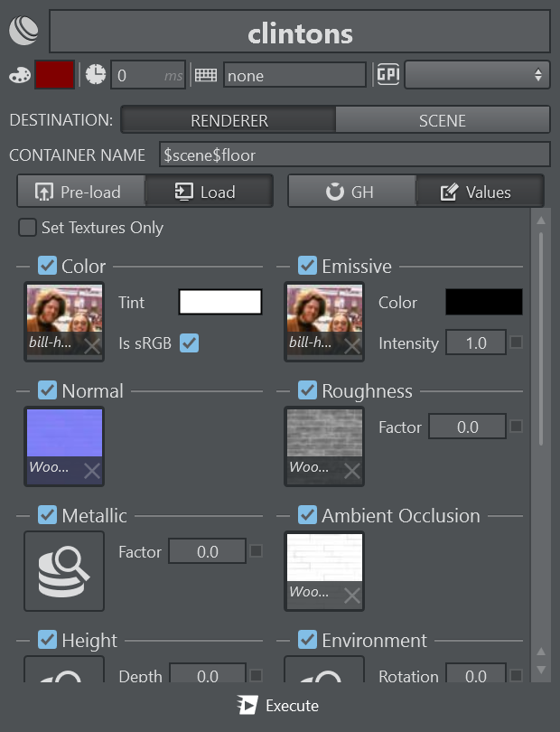The image size is (560, 732).
Task: Click the clintons title field
Action: pos(300,32)
